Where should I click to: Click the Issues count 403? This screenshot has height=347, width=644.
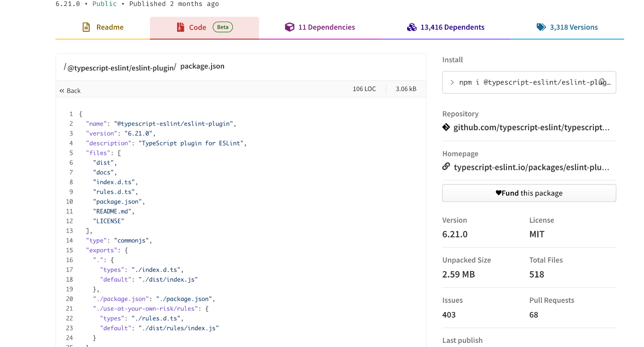point(449,315)
